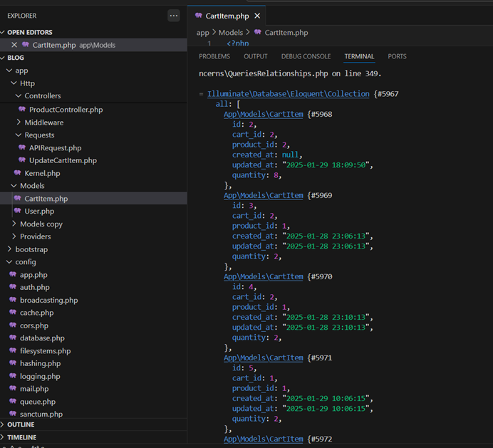Expand the OUTLINE section

click(x=21, y=424)
